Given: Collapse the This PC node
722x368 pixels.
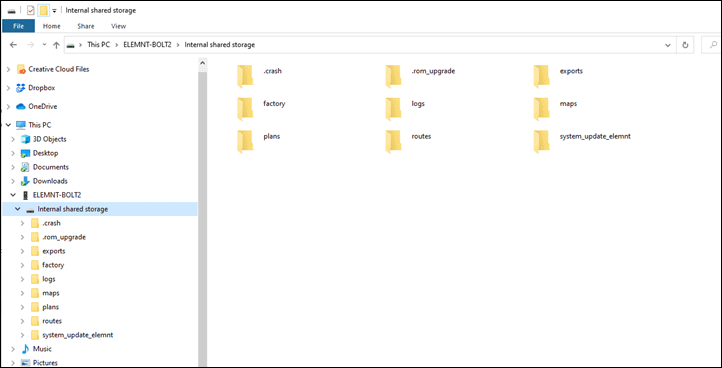Looking at the screenshot, I should [8, 125].
